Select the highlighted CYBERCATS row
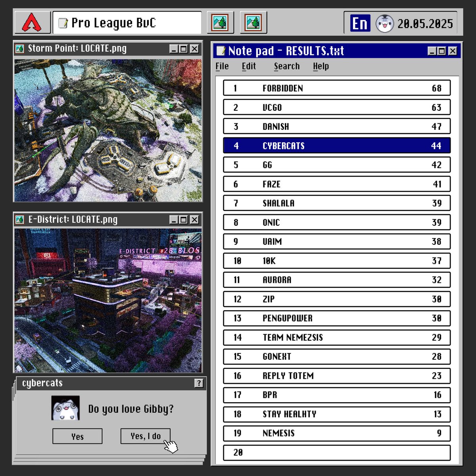 click(x=337, y=146)
